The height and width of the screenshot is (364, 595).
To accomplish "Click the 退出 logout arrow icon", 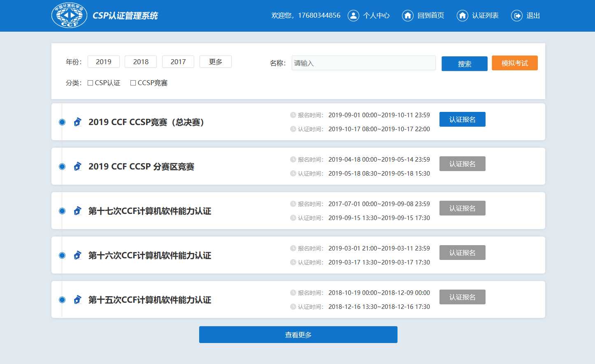I will (517, 16).
